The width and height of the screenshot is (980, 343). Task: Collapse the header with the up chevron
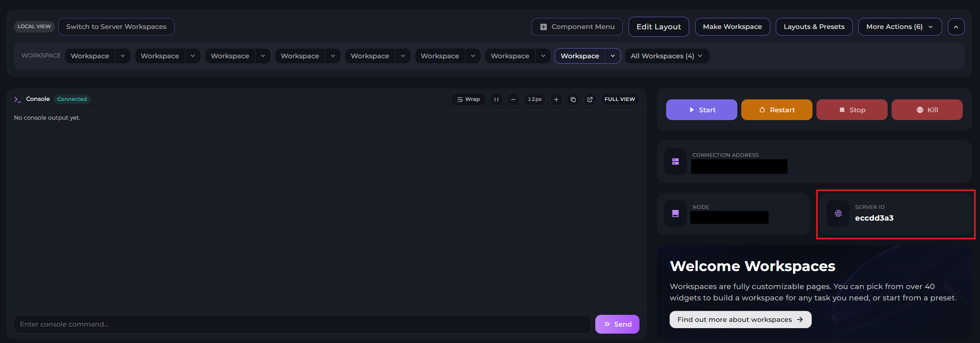click(x=956, y=27)
